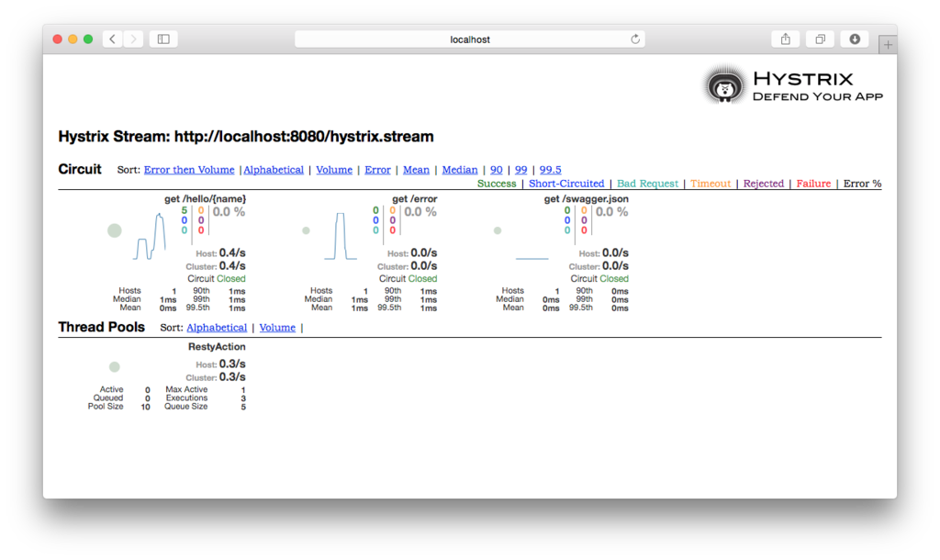Sort circuits by 99 percentile
The width and height of the screenshot is (940, 560).
[521, 170]
